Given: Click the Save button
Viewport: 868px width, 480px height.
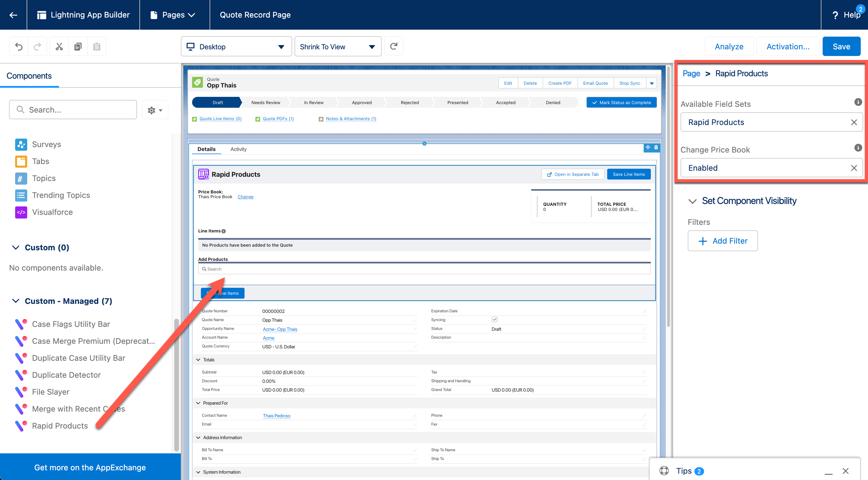Looking at the screenshot, I should [x=841, y=47].
